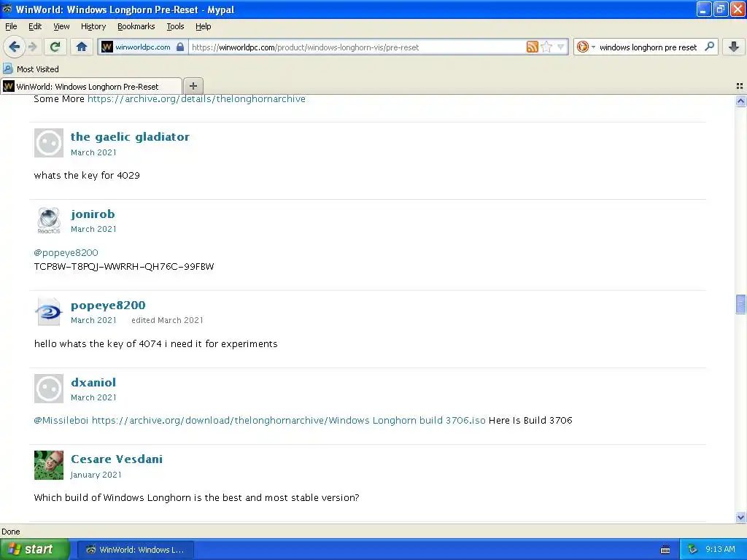This screenshot has height=560, width=747.
Task: Click the @popeye8200 mention link
Action: (66, 253)
